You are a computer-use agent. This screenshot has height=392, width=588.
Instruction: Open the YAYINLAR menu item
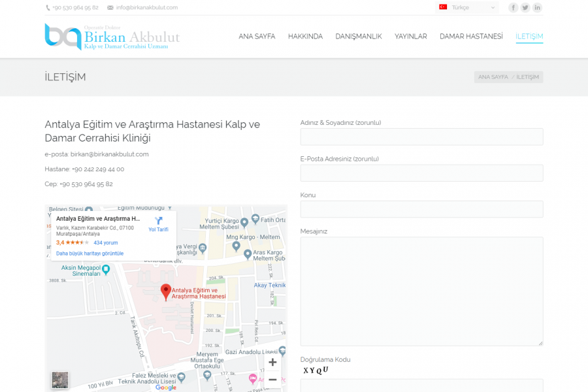coord(410,37)
